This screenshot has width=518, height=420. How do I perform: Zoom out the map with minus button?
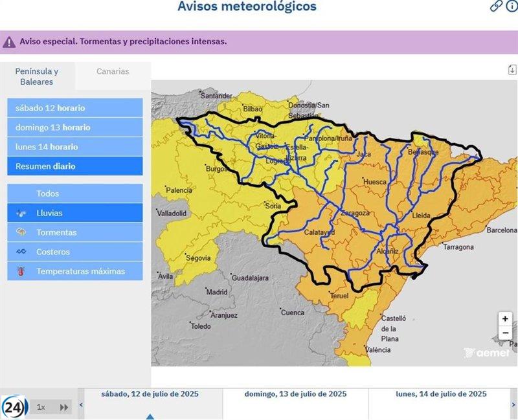[505, 333]
